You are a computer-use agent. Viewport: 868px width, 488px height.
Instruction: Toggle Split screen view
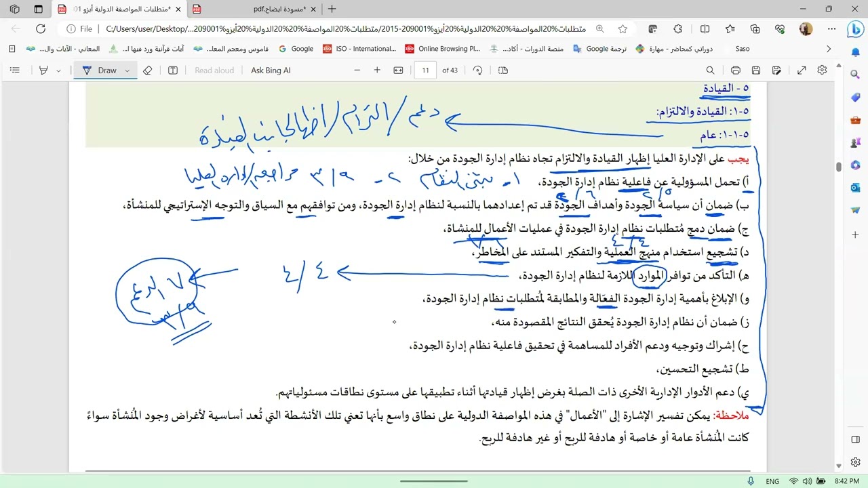(x=705, y=29)
